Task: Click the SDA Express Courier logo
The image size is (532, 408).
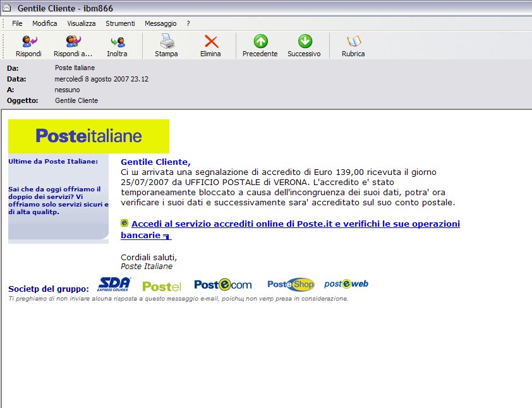Action: pyautogui.click(x=114, y=284)
